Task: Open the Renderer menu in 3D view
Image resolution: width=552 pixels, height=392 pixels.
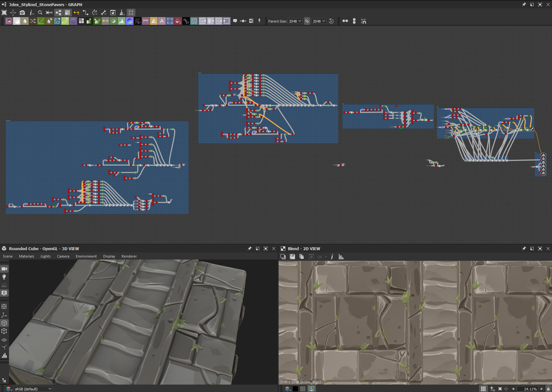Action: [x=129, y=256]
